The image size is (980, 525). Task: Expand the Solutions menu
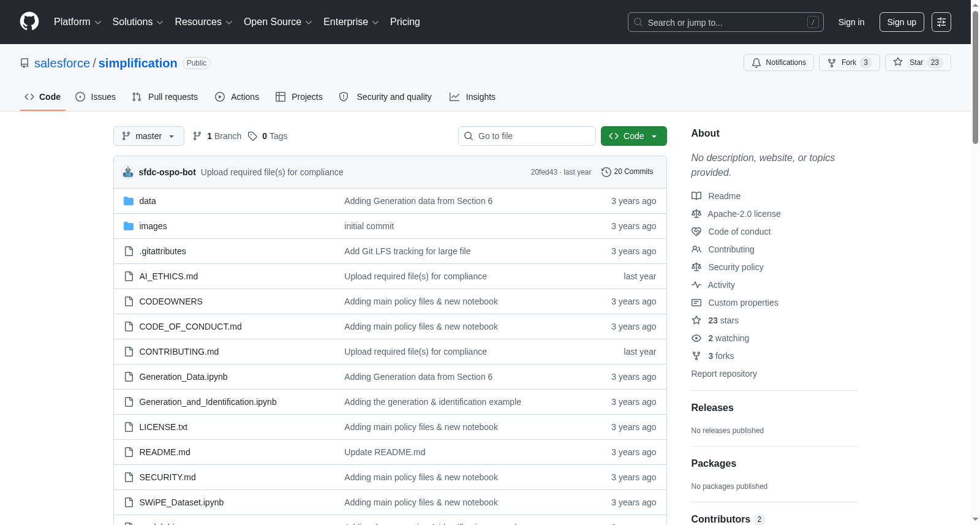point(138,22)
